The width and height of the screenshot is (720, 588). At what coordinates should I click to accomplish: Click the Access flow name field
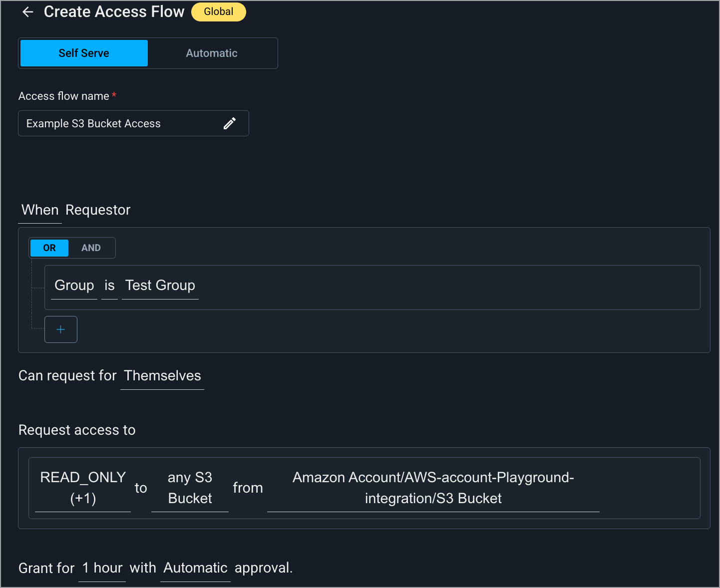point(120,124)
